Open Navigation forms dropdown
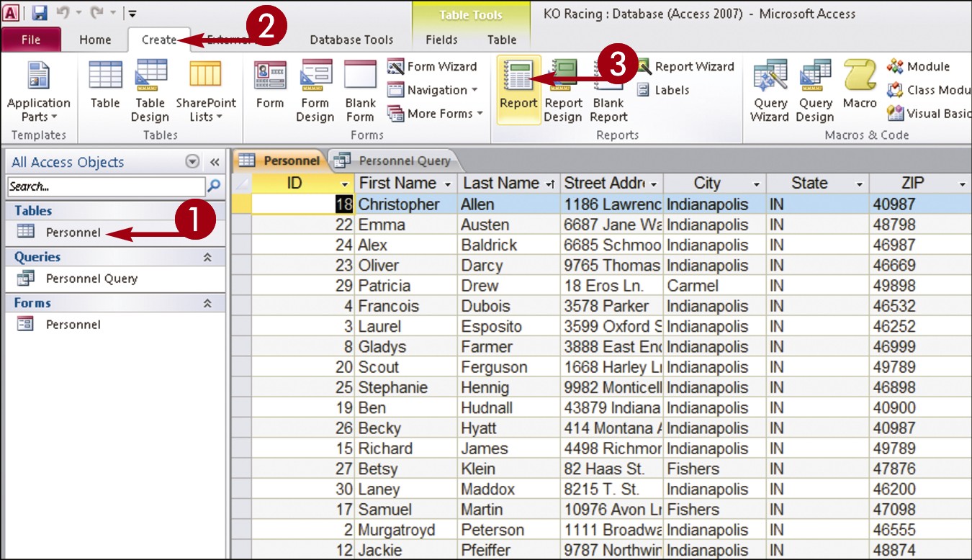The width and height of the screenshot is (972, 560). (433, 90)
